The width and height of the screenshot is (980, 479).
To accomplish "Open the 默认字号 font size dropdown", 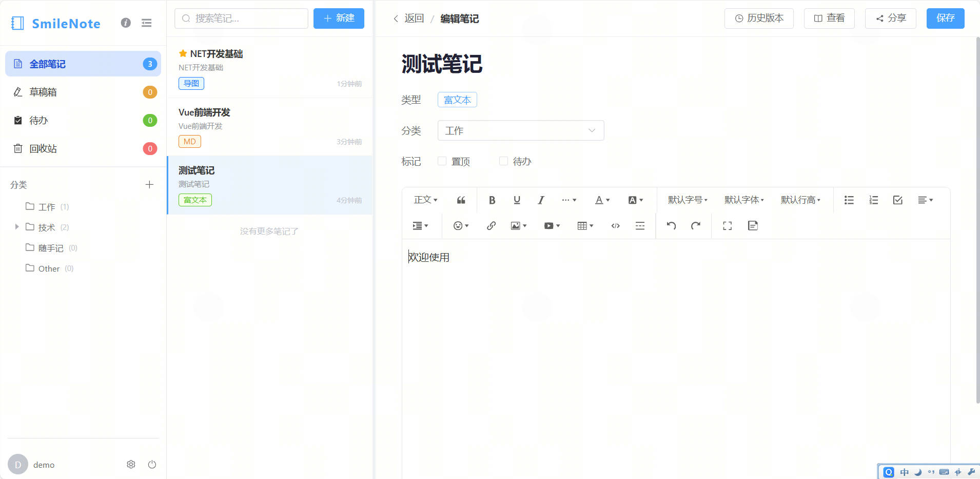I will [x=688, y=200].
